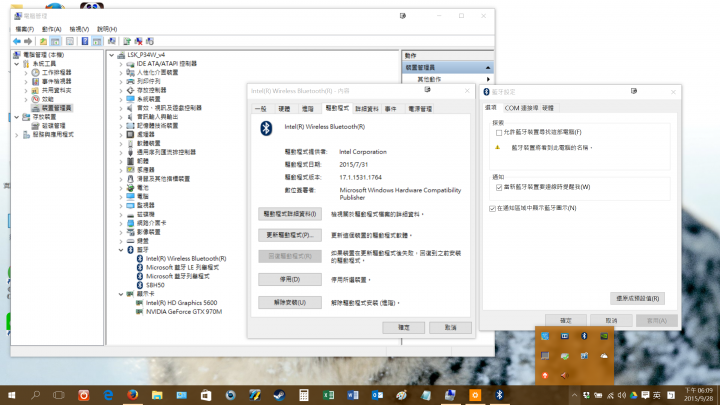
Task: Click Bluetooth icon in the tray overflow popup
Action: tap(584, 336)
